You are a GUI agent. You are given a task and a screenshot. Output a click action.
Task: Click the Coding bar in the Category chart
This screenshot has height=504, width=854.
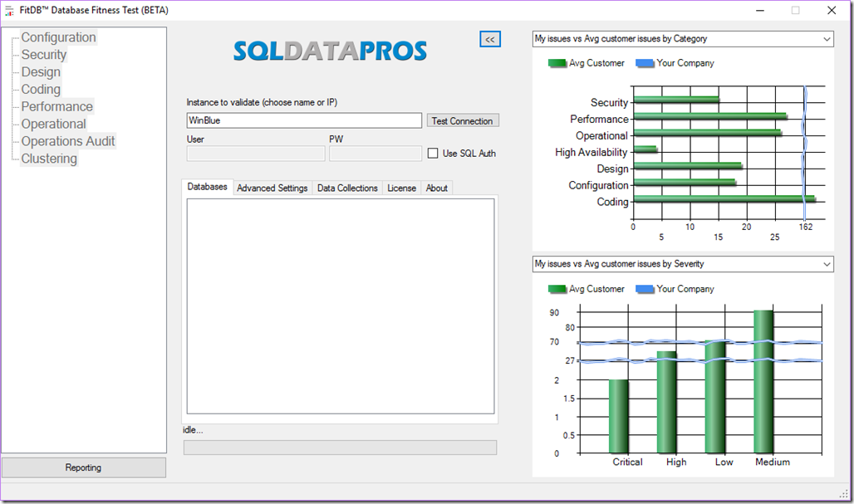tap(724, 199)
